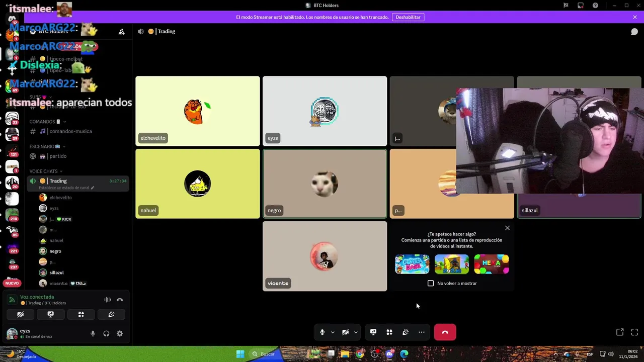Turn on the camera in the call control bar

[x=345, y=332]
